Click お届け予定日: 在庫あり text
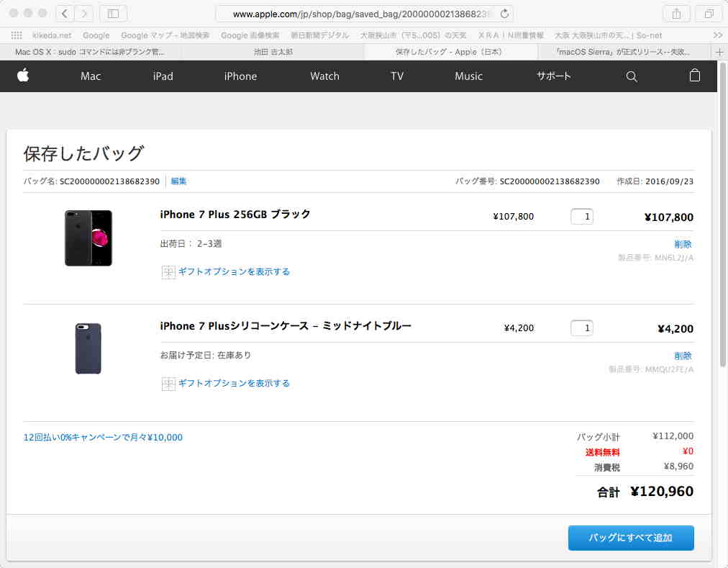The image size is (728, 568). pos(206,355)
